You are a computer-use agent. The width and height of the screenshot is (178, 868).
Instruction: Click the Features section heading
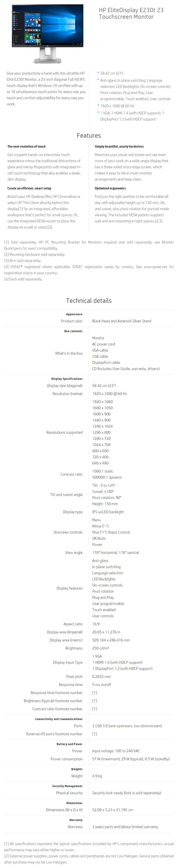coord(89,135)
